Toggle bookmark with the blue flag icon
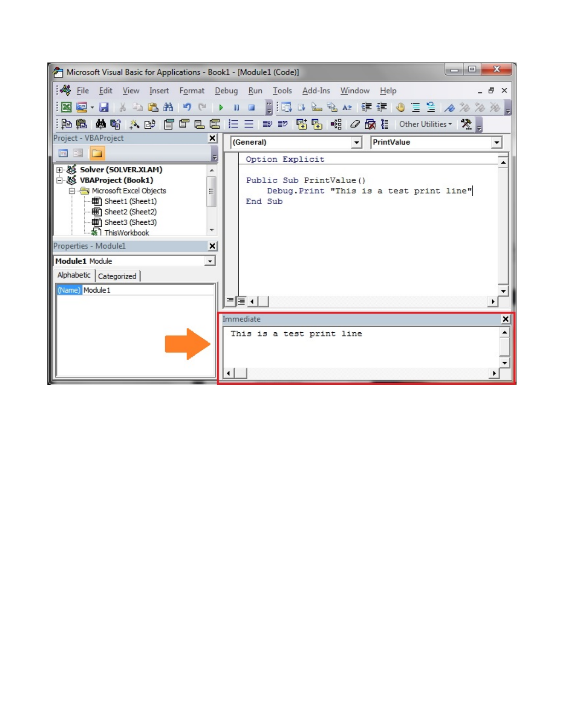Image resolution: width=563 pixels, height=728 pixels. coord(449,108)
